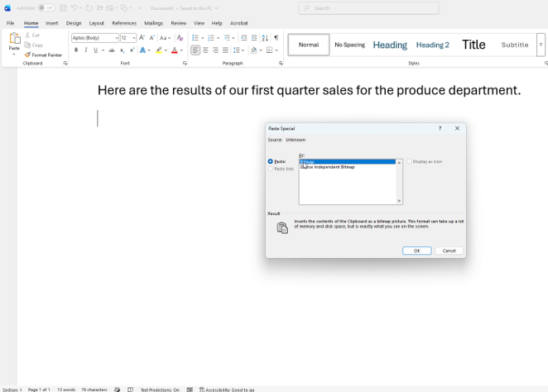Click the Save icon in title bar
Viewport: 548px width, 392px height.
[x=63, y=7]
